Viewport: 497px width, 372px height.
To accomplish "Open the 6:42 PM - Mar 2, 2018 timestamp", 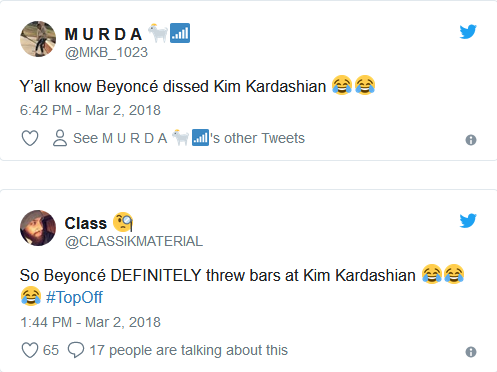I will tap(90, 110).
